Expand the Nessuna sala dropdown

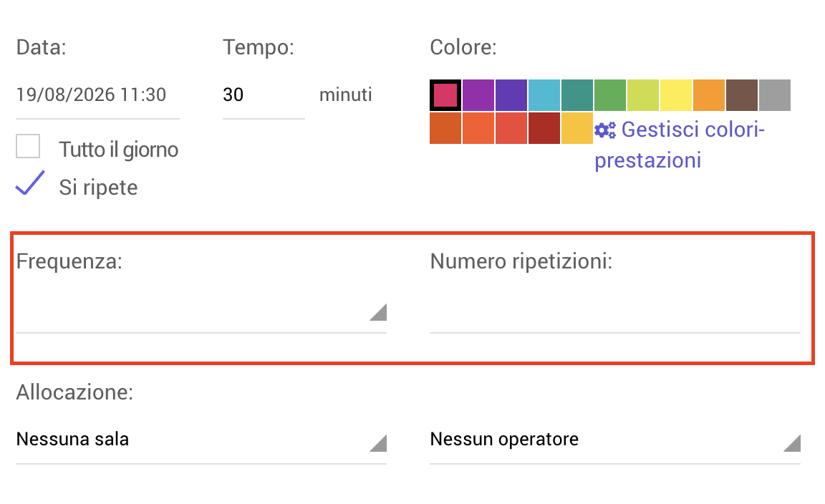point(201,440)
